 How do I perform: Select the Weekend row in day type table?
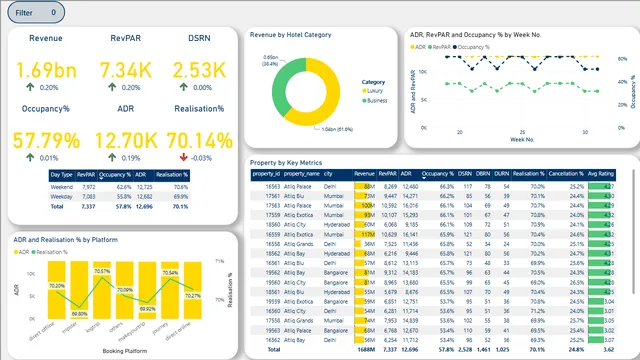119,187
